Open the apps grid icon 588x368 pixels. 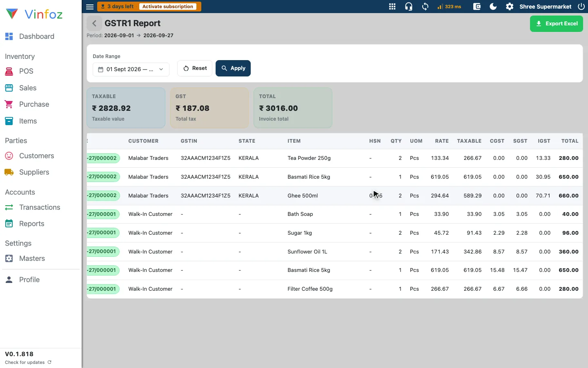[392, 7]
